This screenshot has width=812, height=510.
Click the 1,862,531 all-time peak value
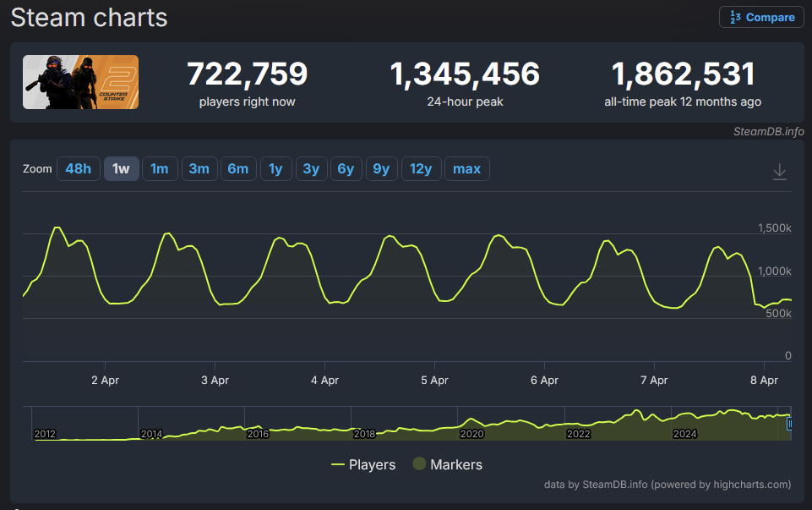(x=683, y=74)
